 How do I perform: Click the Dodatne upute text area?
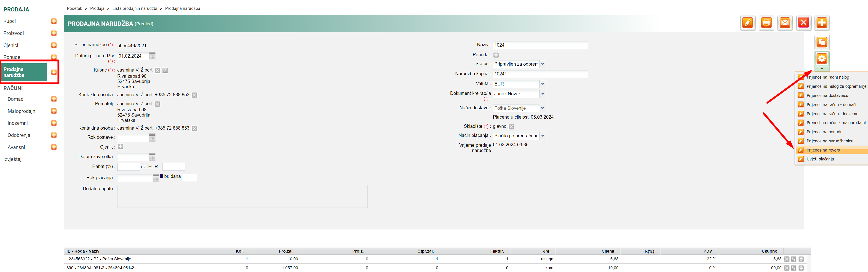(x=242, y=196)
